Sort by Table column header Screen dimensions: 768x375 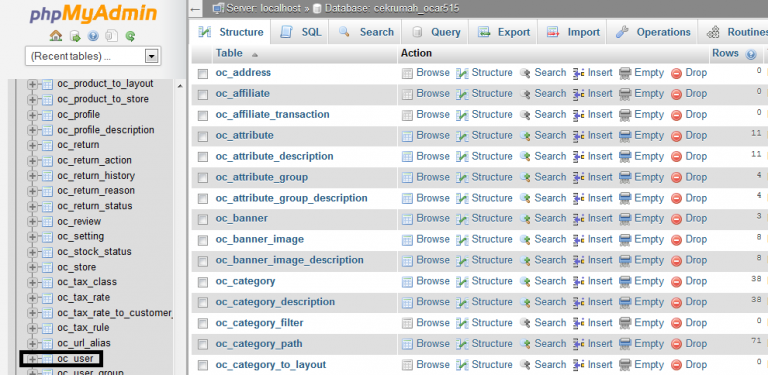[229, 53]
